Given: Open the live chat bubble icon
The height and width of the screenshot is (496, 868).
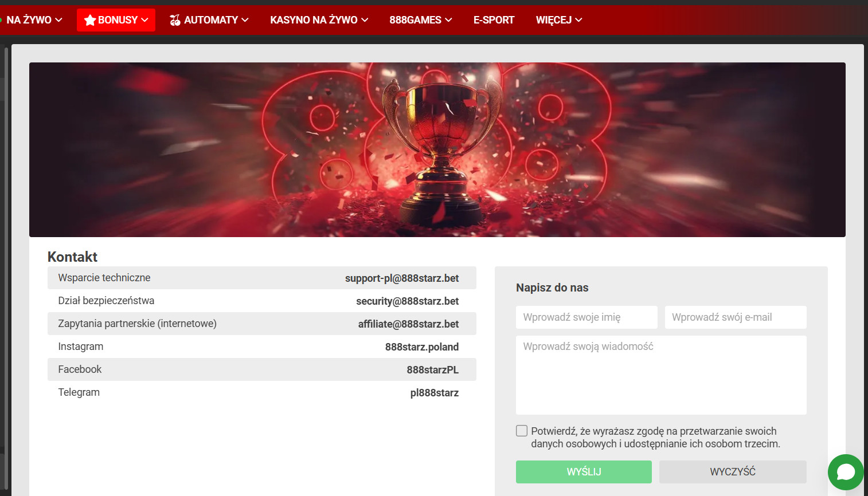Looking at the screenshot, I should 846,472.
